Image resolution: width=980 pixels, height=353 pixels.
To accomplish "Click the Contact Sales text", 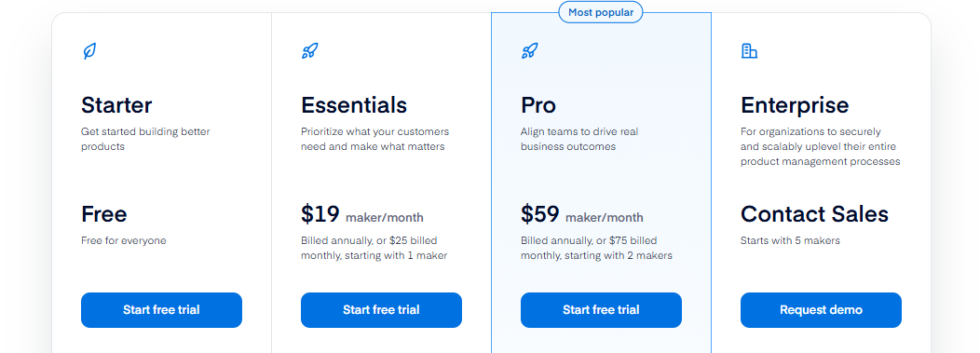I will (x=814, y=214).
